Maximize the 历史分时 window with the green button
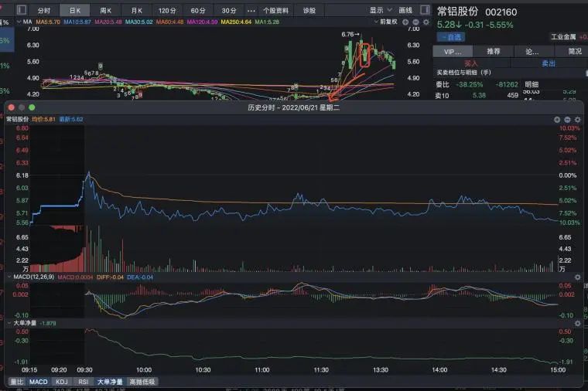 [x=32, y=107]
